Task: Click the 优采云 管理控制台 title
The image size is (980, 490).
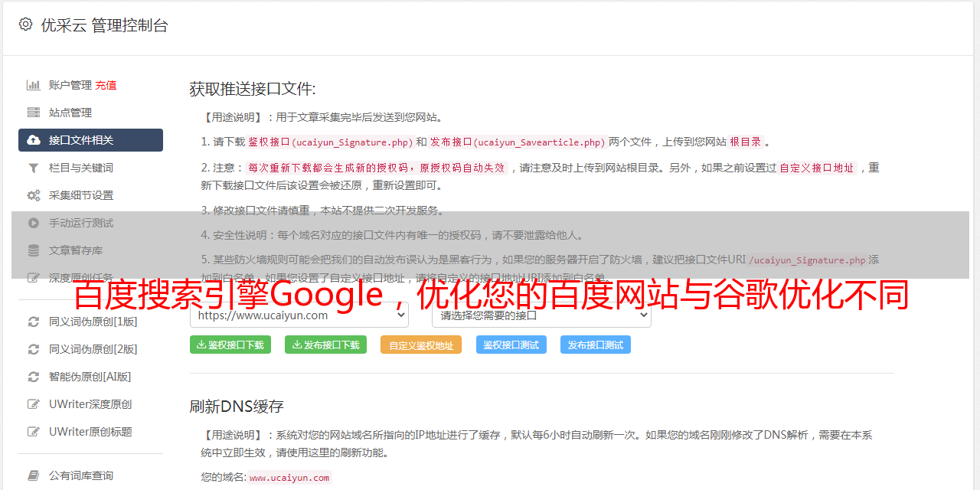Action: (x=104, y=25)
